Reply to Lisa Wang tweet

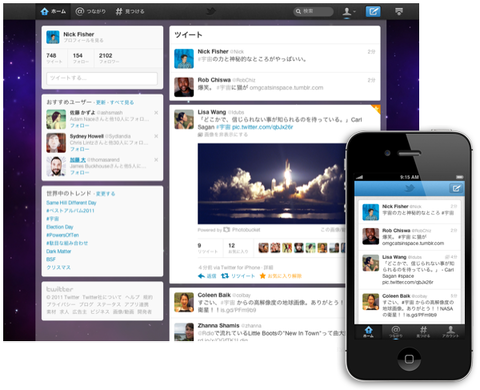tap(207, 276)
